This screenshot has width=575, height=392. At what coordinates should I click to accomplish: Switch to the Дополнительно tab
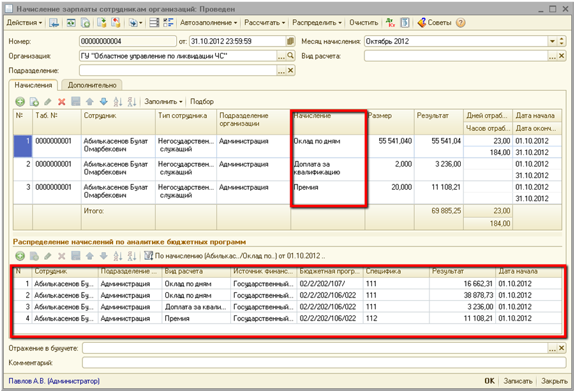tap(92, 85)
